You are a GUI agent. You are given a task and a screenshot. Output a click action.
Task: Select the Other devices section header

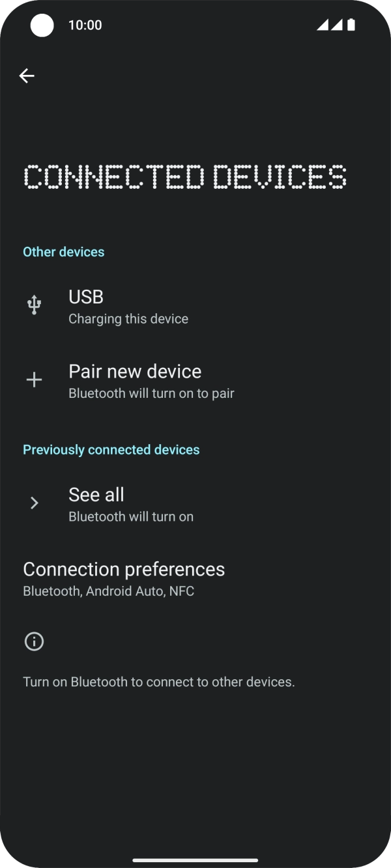pyautogui.click(x=63, y=251)
